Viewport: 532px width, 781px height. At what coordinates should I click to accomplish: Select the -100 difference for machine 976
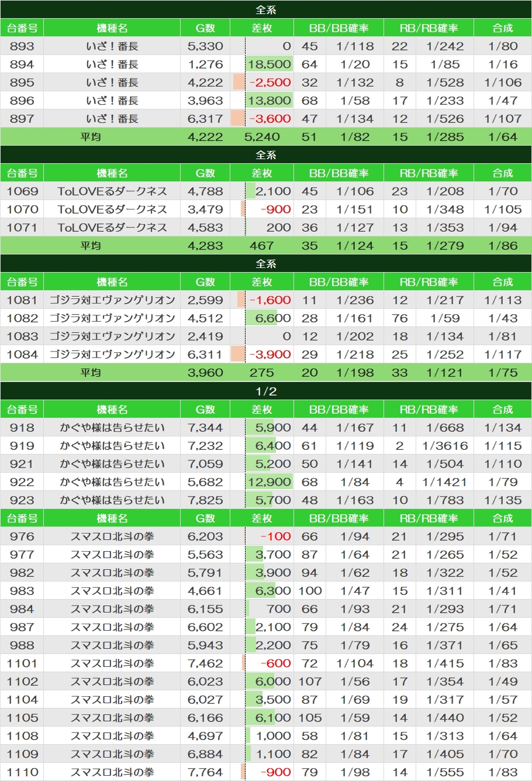point(275,536)
